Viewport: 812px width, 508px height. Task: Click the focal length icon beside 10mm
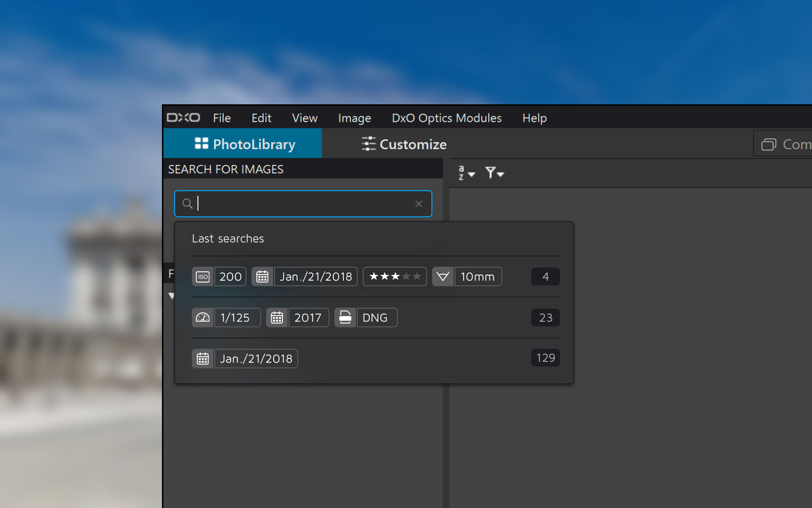point(443,277)
